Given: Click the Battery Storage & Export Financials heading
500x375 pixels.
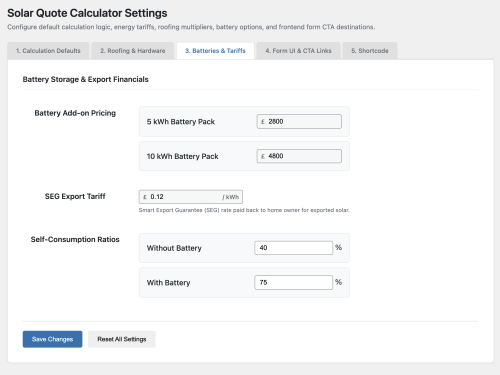Looking at the screenshot, I should pyautogui.click(x=86, y=79).
